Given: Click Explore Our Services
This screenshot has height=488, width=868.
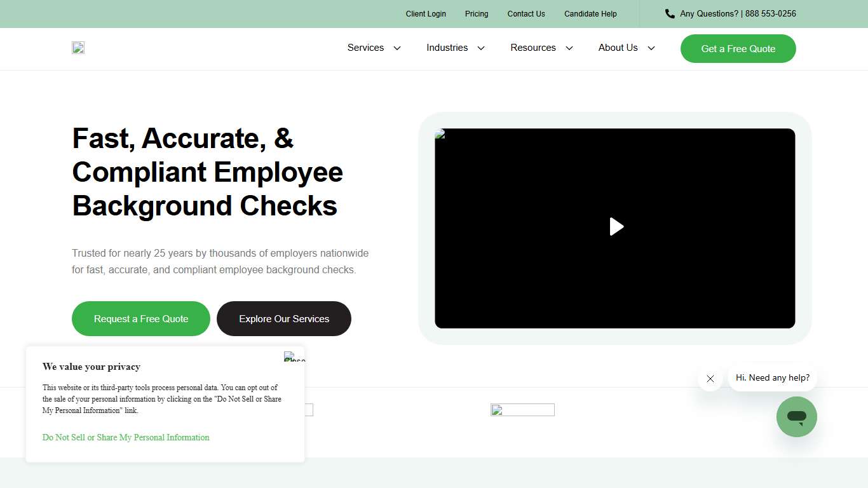Looking at the screenshot, I should tap(284, 318).
